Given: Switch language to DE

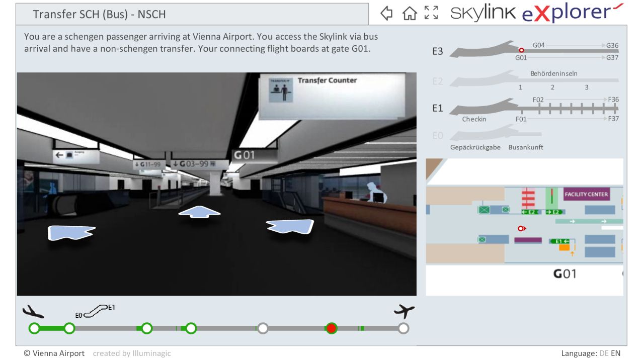Looking at the screenshot, I should [604, 353].
